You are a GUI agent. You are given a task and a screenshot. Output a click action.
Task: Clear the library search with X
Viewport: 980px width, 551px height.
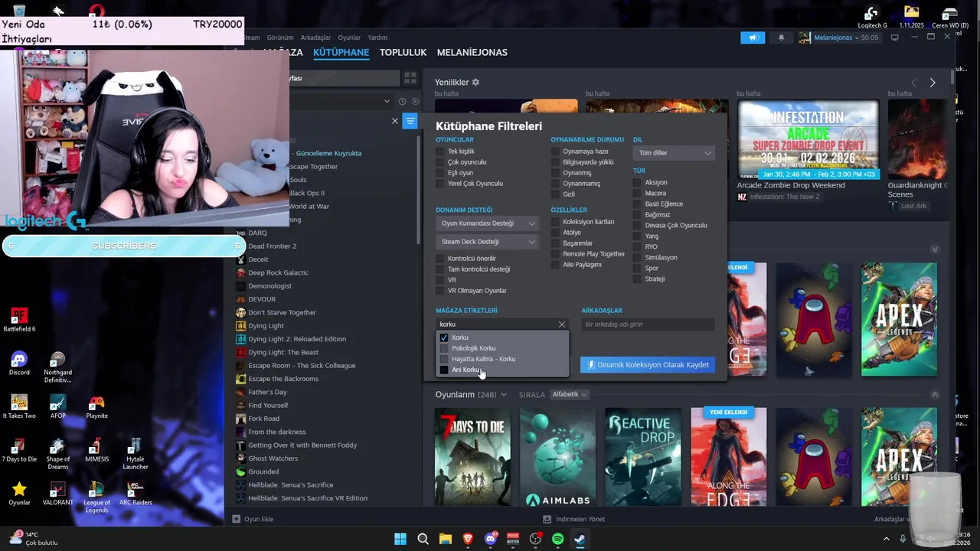pos(395,121)
